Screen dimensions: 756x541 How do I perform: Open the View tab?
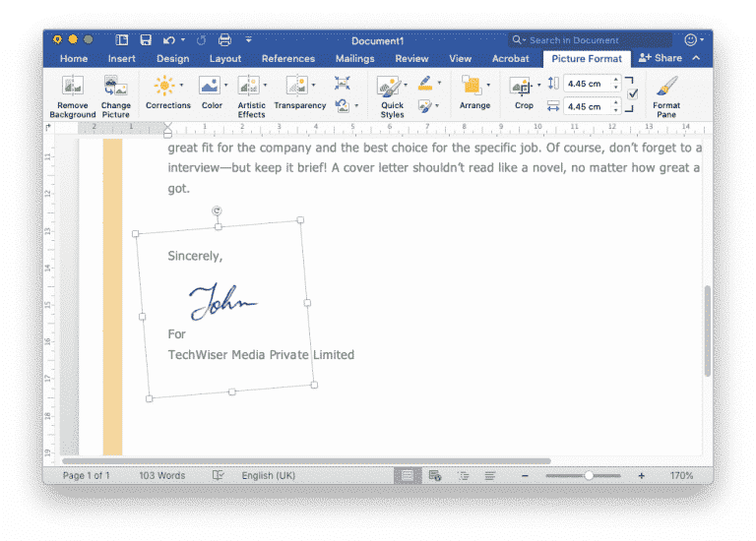[x=461, y=58]
